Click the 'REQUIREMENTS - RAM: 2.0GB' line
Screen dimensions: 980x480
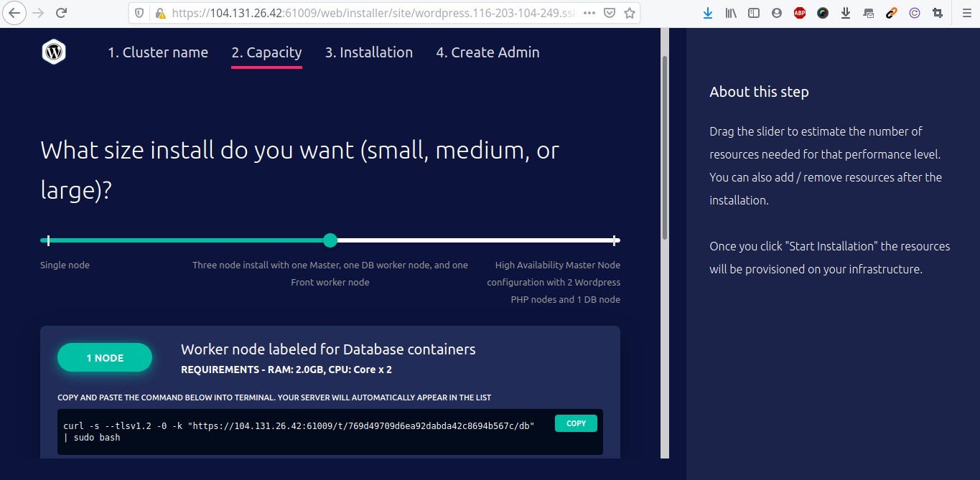[286, 370]
